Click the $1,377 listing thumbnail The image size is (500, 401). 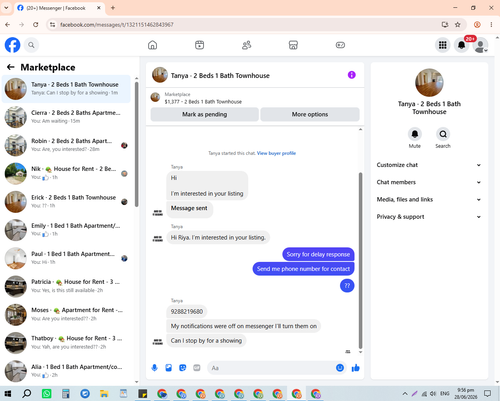tap(155, 97)
